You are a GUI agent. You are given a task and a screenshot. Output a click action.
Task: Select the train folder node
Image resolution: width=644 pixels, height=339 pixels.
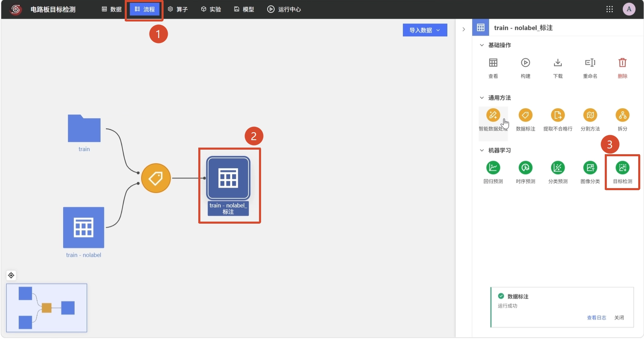coord(84,129)
